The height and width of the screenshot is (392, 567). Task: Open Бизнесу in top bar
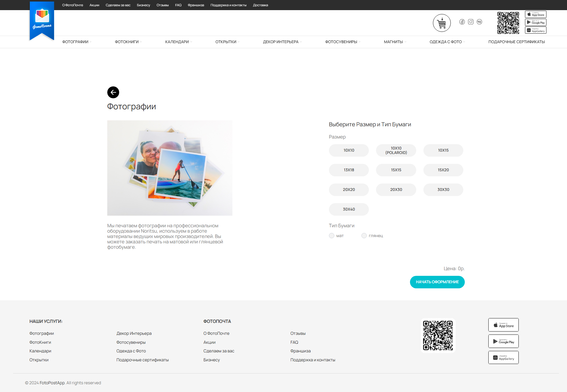(x=144, y=5)
